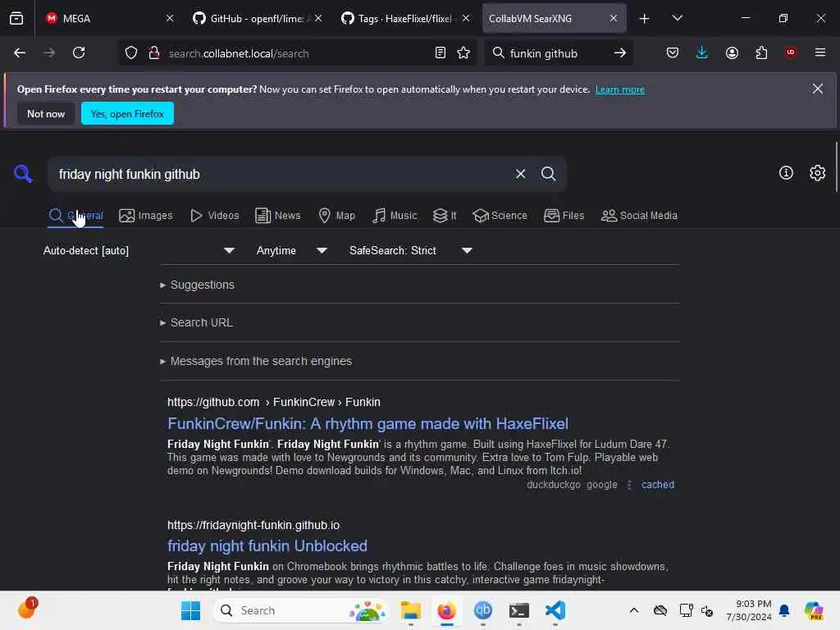Toggle reader view icon in address bar
840x630 pixels.
(440, 52)
